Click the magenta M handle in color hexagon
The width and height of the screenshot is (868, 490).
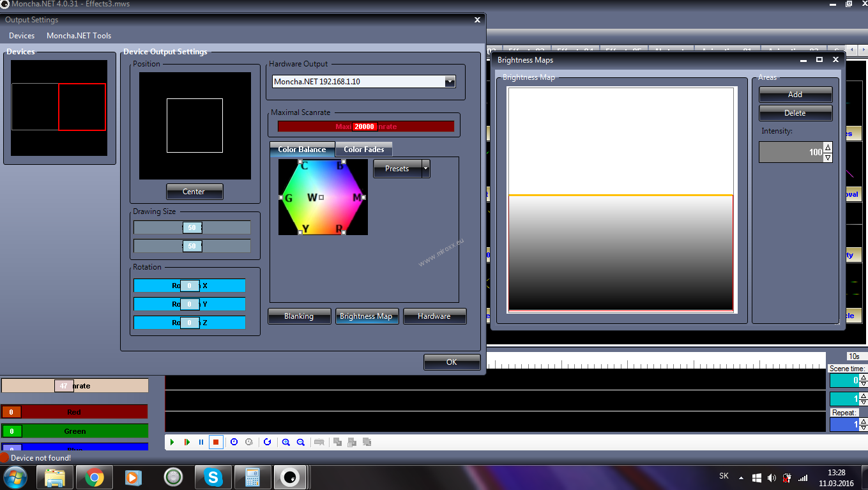[363, 197]
